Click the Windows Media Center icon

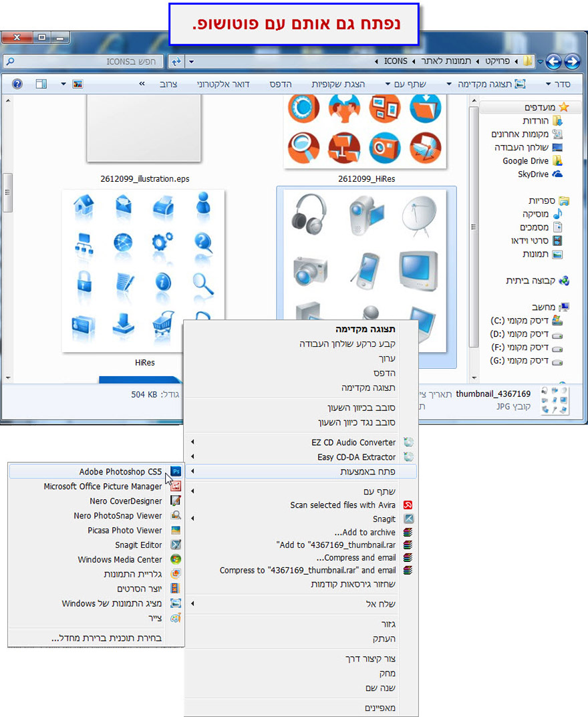[x=176, y=559]
